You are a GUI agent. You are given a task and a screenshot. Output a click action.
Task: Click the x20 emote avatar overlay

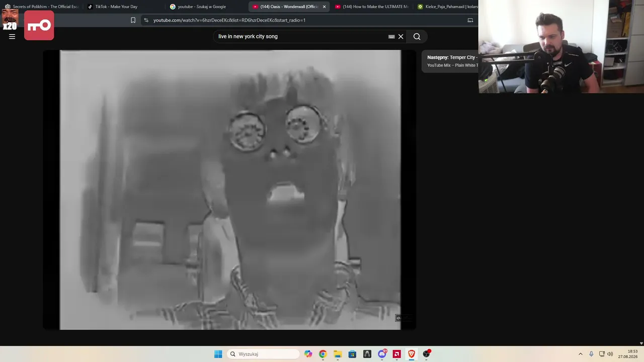click(10, 20)
